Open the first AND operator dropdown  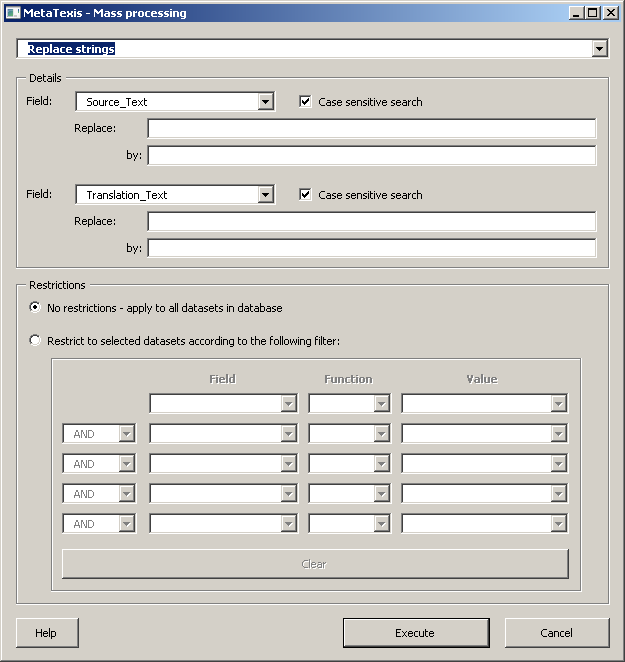126,434
